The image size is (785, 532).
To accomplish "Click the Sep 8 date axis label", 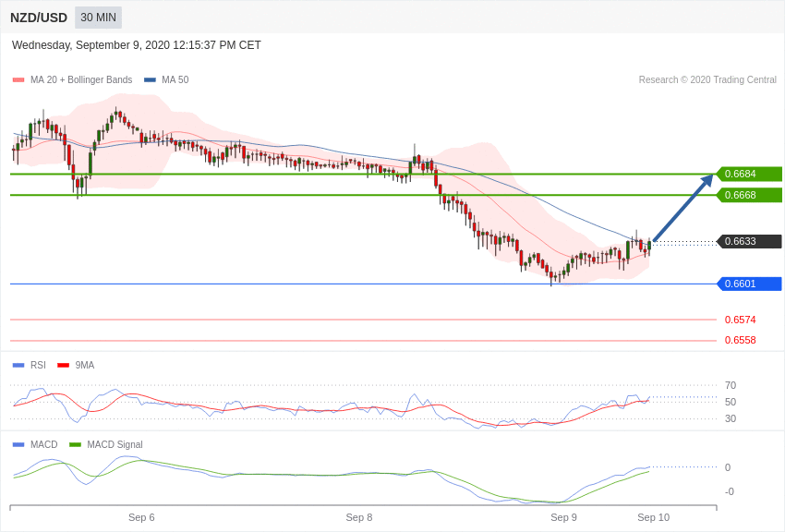I will point(359,517).
